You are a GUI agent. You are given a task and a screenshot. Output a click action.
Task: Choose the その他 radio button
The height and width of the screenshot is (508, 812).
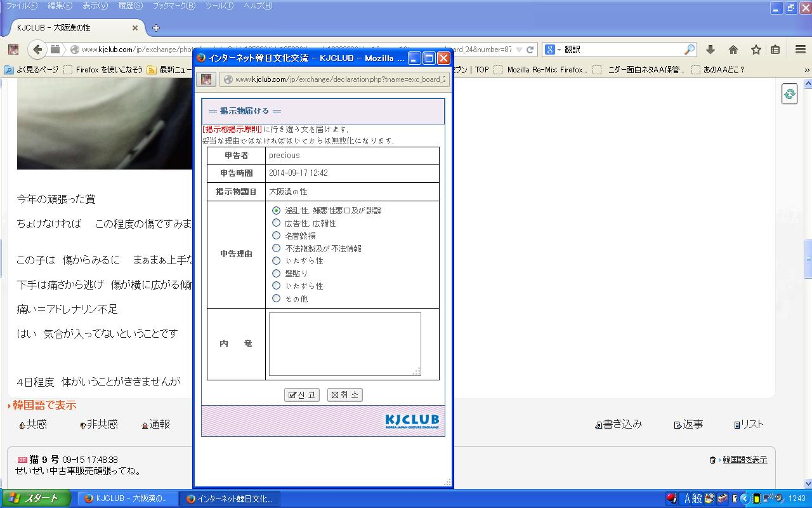(x=276, y=298)
